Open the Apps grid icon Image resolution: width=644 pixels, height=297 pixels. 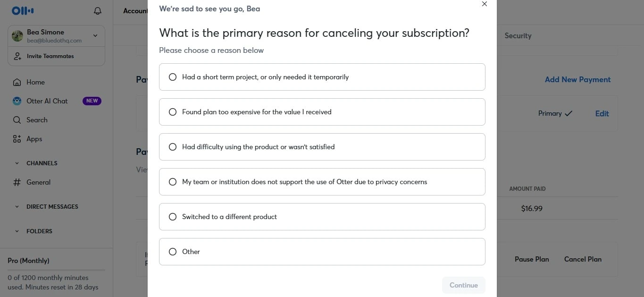(17, 139)
